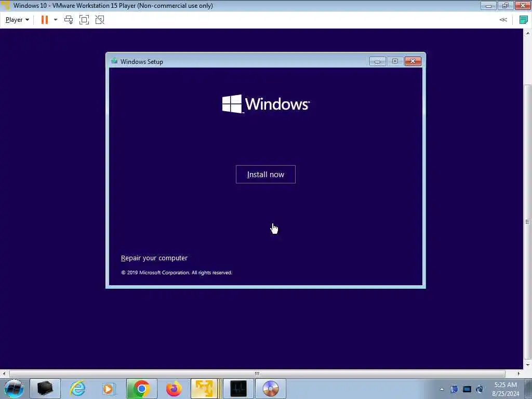Expand the power options dropdown arrow
This screenshot has width=532, height=399.
55,20
